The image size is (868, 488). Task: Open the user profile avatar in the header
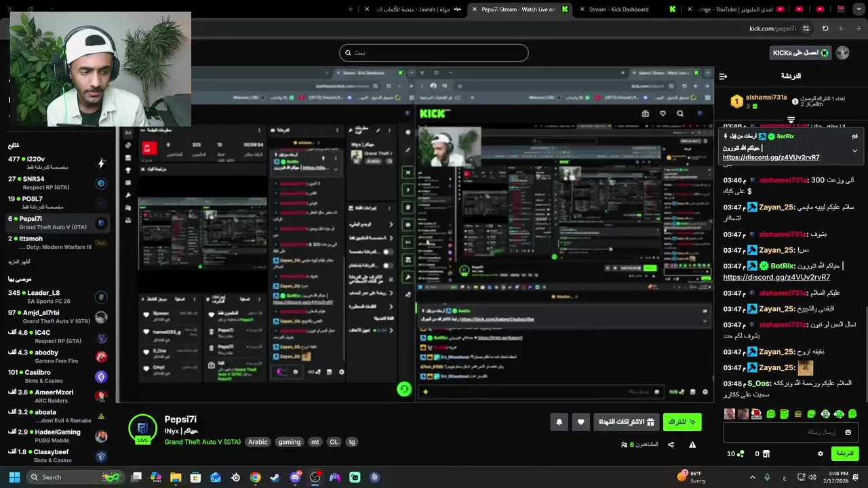click(842, 53)
